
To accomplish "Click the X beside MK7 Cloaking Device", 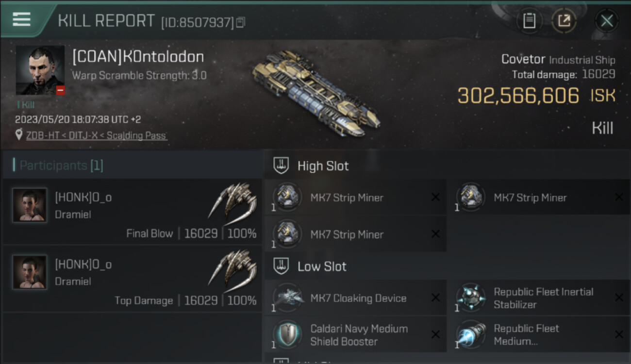I will coord(435,298).
